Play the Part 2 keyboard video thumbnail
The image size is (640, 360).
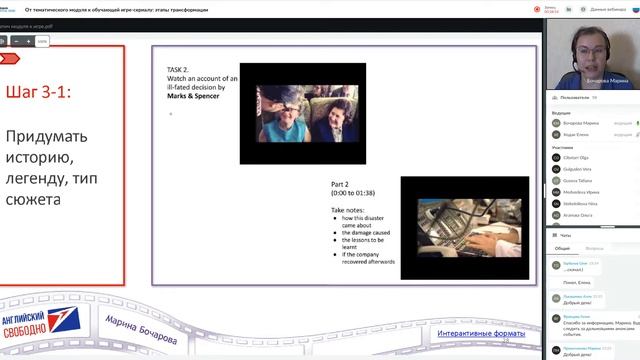coord(465,228)
